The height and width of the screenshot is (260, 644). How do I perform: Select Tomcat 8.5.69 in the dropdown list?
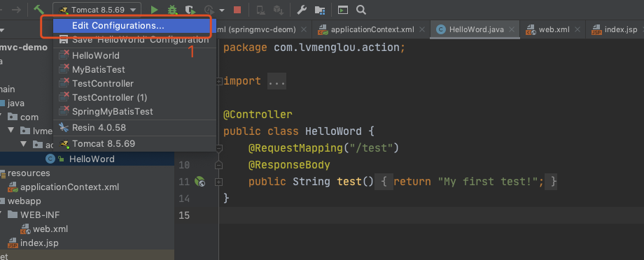click(134, 144)
